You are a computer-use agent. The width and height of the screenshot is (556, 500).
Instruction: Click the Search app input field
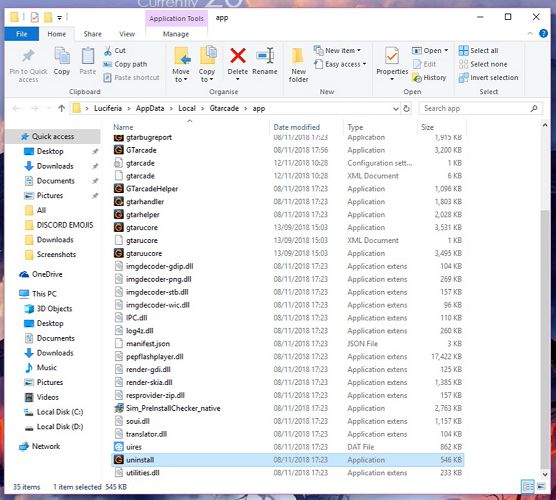pyautogui.click(x=480, y=109)
